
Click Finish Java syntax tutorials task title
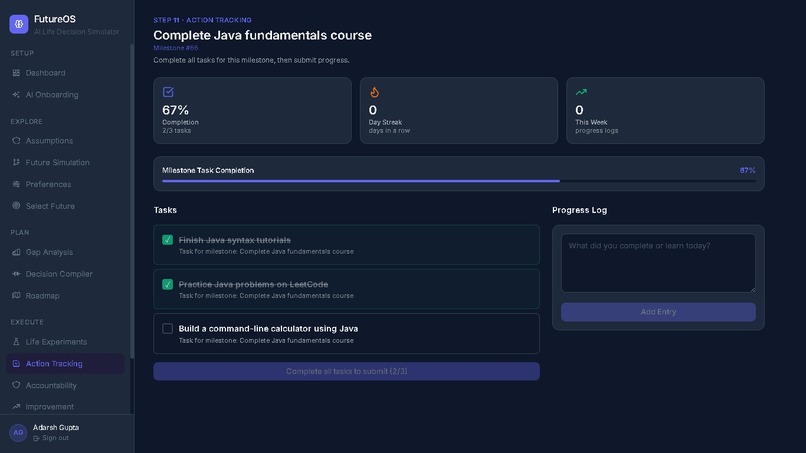coord(234,240)
